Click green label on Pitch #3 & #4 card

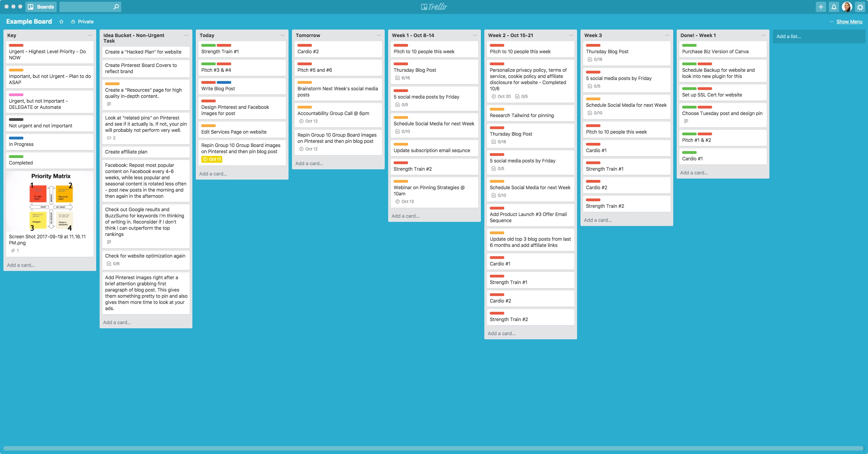pyautogui.click(x=208, y=64)
